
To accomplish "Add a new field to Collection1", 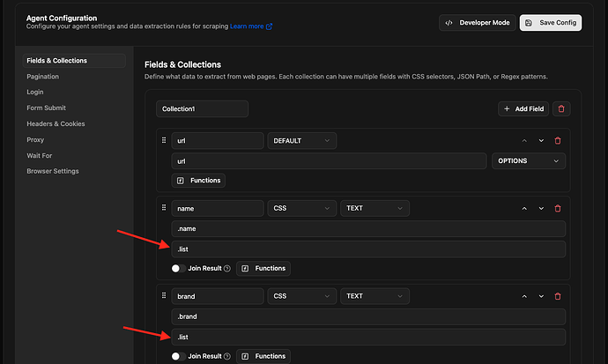I will (x=523, y=109).
